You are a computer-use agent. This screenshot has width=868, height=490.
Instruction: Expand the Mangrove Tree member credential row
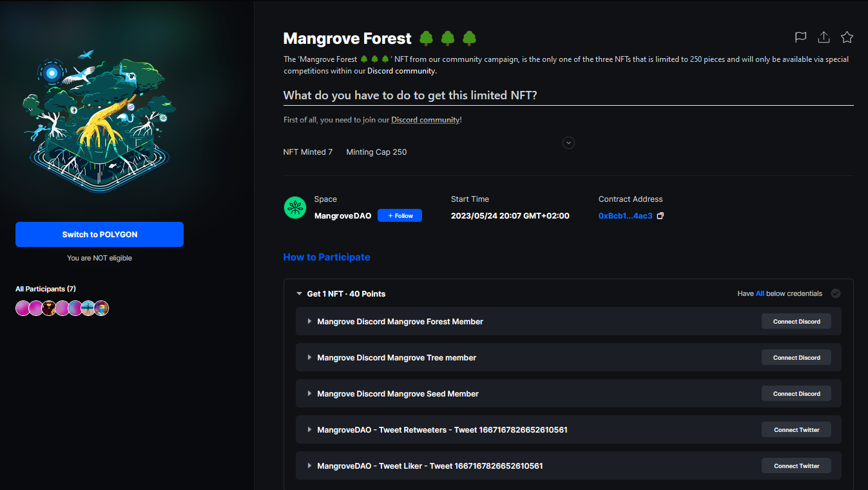309,357
